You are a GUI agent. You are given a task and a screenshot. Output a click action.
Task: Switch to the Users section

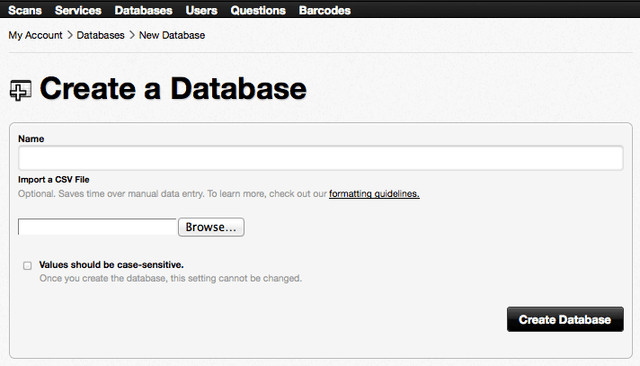[201, 10]
